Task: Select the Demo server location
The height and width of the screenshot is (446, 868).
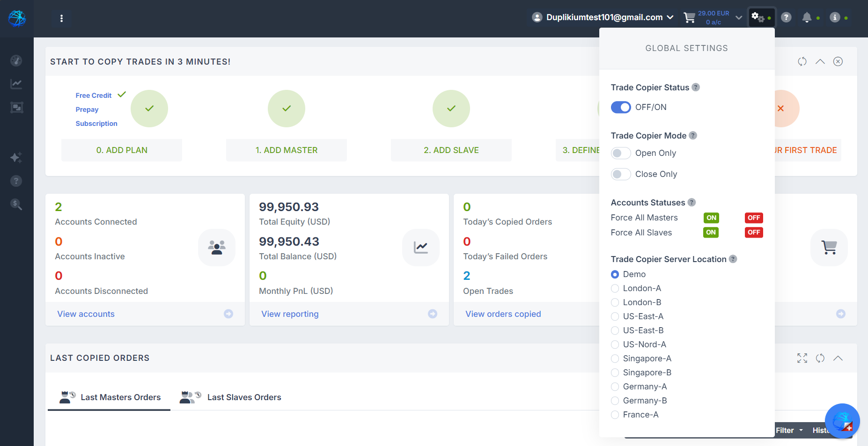Action: 615,274
